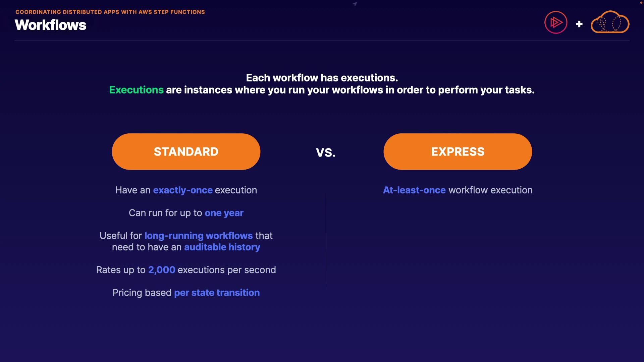Viewport: 644px width, 362px height.
Task: Click 'Each workflow has executions.' heading
Action: click(322, 78)
